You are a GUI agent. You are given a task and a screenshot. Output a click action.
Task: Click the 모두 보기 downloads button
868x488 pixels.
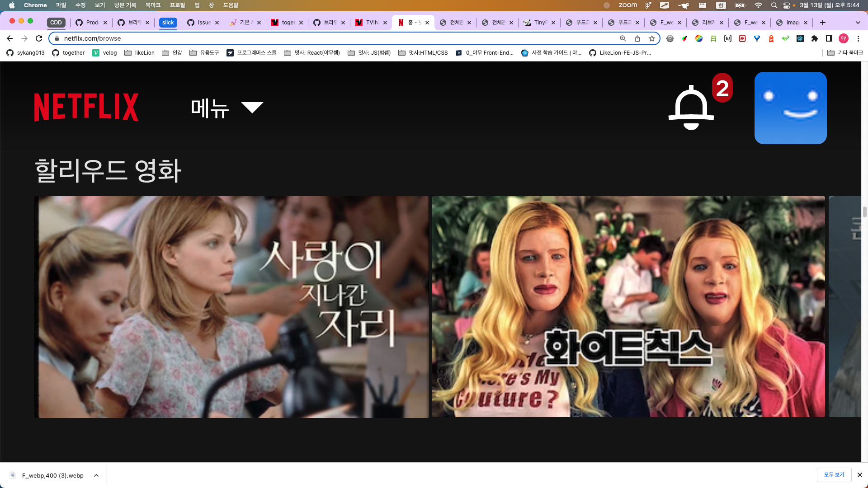pyautogui.click(x=834, y=475)
